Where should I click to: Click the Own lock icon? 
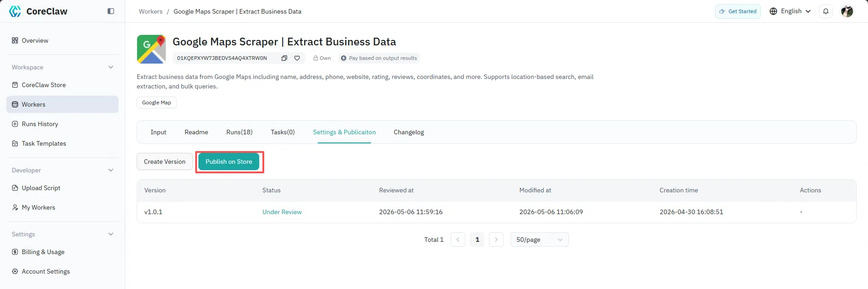tap(316, 58)
